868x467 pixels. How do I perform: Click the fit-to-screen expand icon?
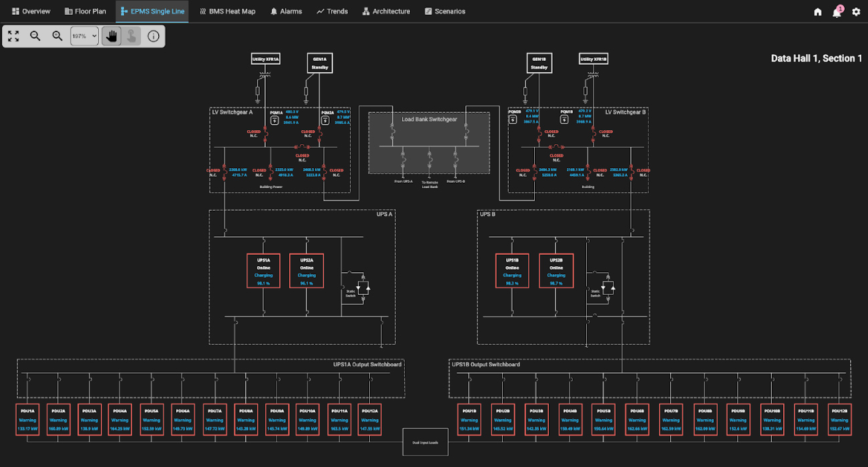[13, 36]
